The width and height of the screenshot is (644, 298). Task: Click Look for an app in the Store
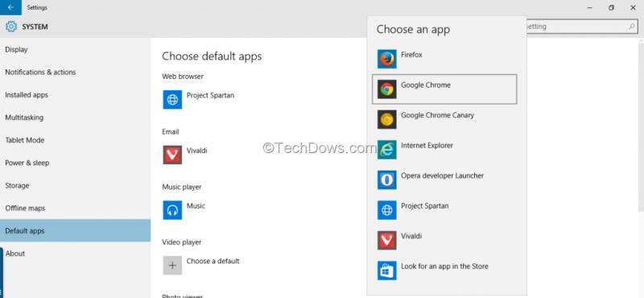point(444,267)
